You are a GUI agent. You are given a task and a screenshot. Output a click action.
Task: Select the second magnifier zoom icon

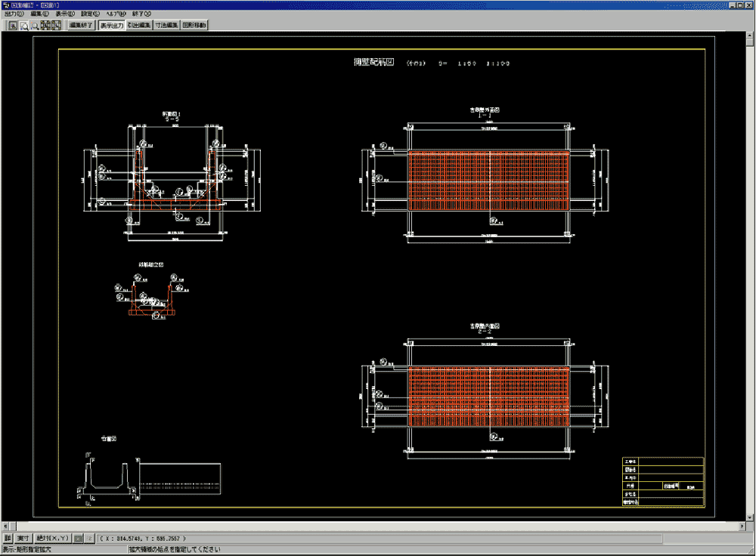35,26
